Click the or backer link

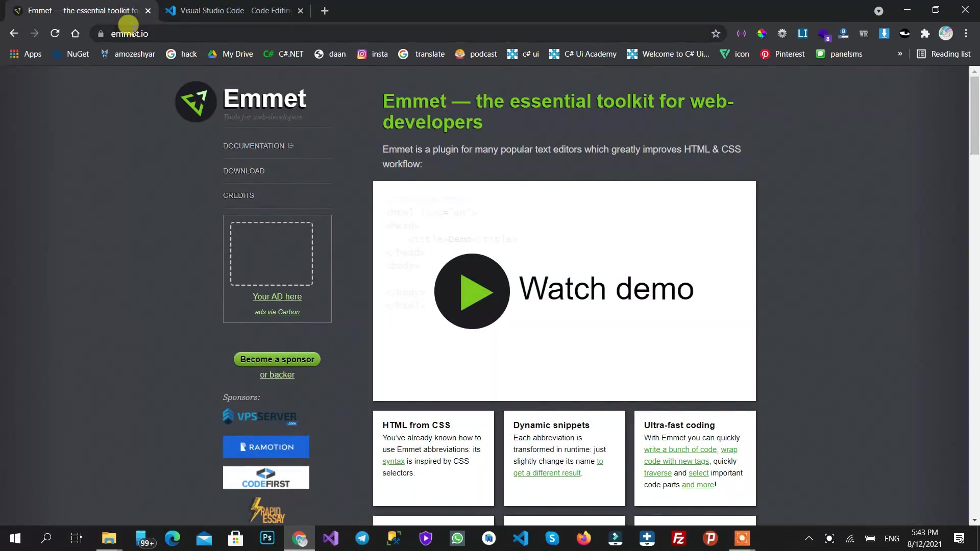click(277, 374)
